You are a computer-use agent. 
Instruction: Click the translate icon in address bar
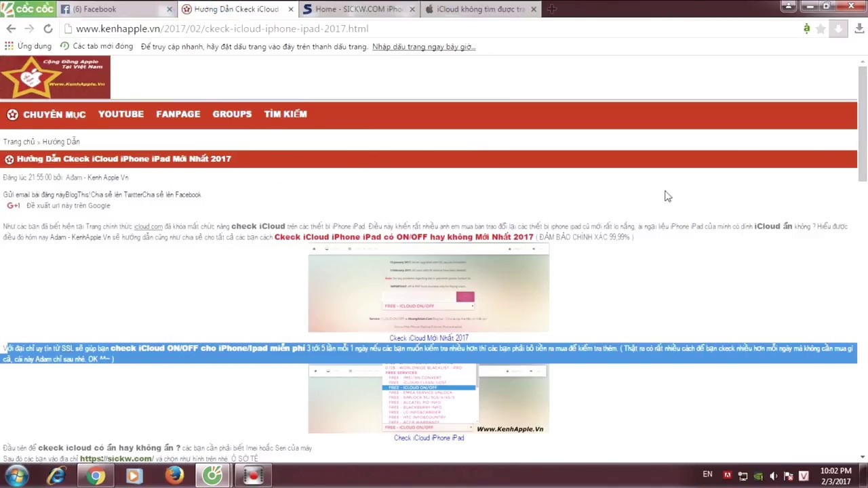coord(806,28)
